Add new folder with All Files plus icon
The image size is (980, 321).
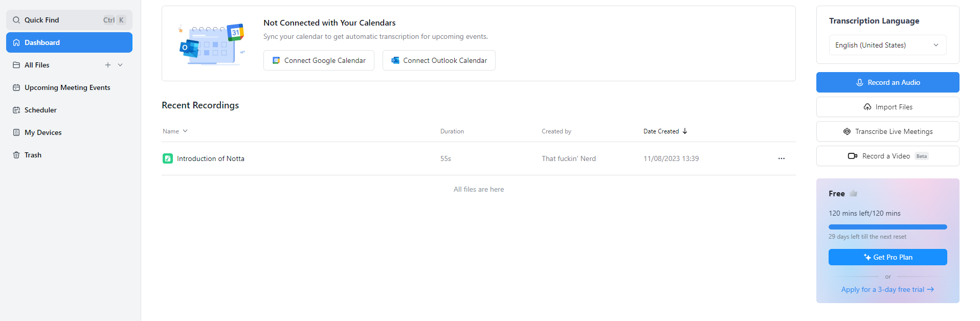108,65
